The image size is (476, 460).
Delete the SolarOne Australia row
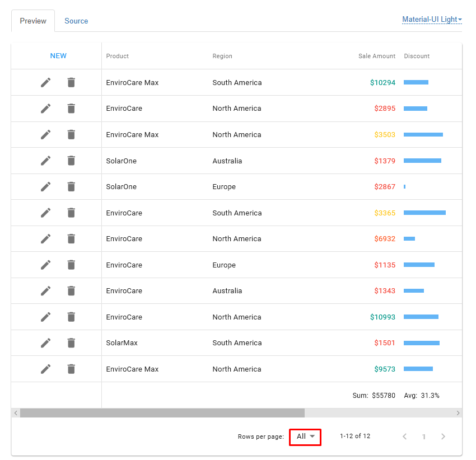click(71, 161)
